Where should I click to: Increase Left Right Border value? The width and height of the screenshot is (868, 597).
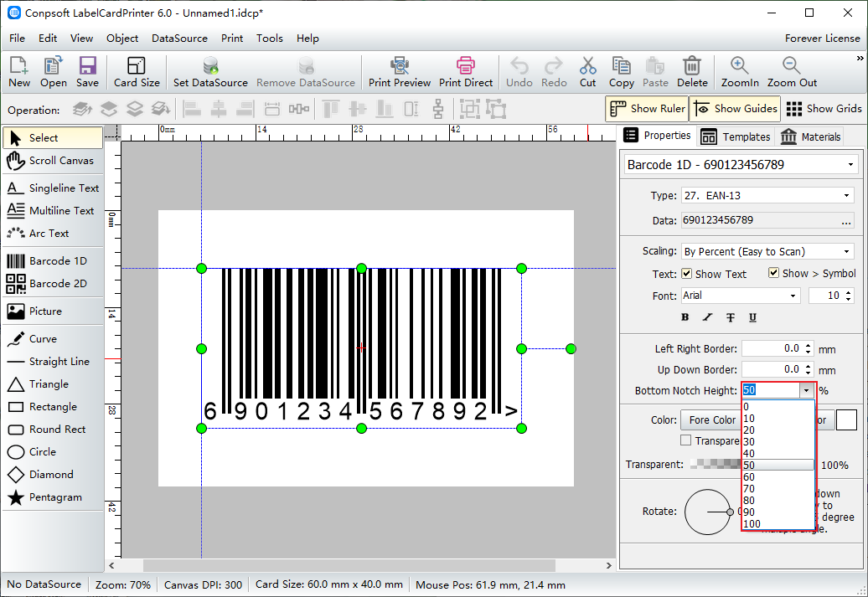point(809,345)
